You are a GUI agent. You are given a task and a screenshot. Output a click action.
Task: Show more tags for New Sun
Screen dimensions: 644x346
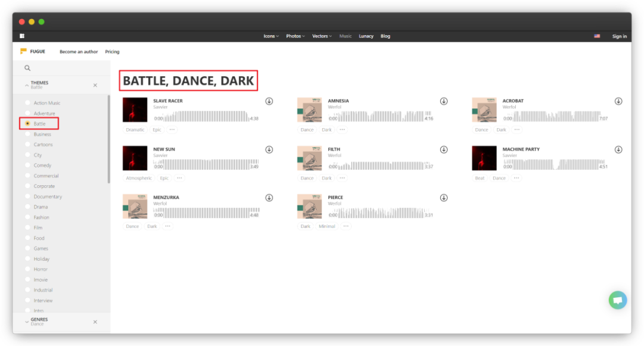[179, 178]
